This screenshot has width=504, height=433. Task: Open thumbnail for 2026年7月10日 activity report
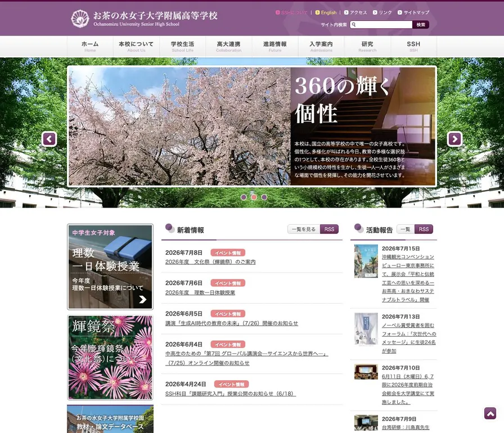[366, 372]
